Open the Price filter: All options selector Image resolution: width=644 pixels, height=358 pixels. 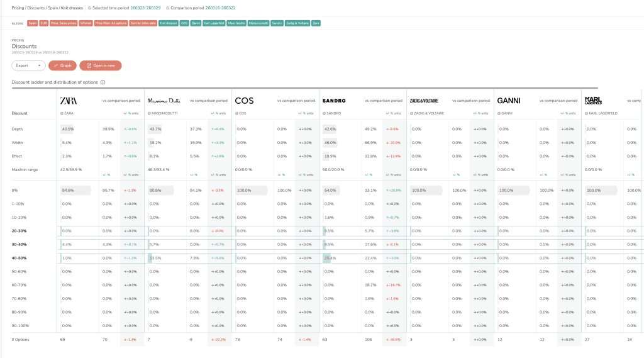tap(111, 23)
